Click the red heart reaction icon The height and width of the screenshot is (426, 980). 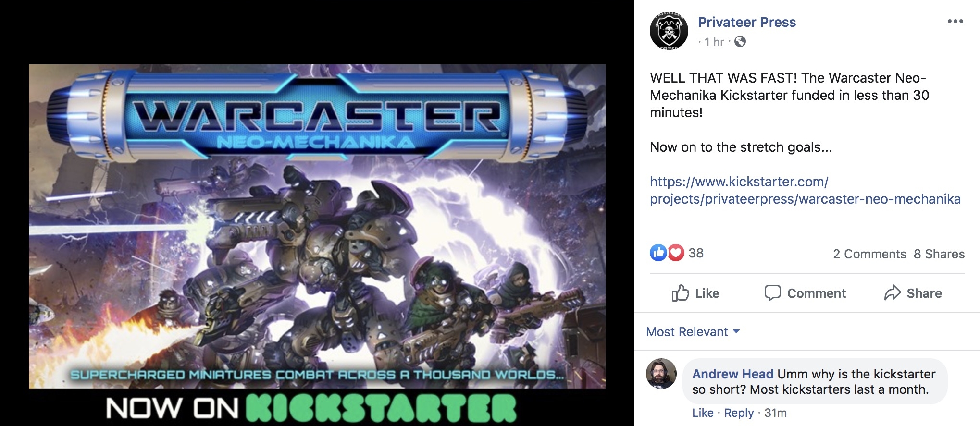[675, 253]
